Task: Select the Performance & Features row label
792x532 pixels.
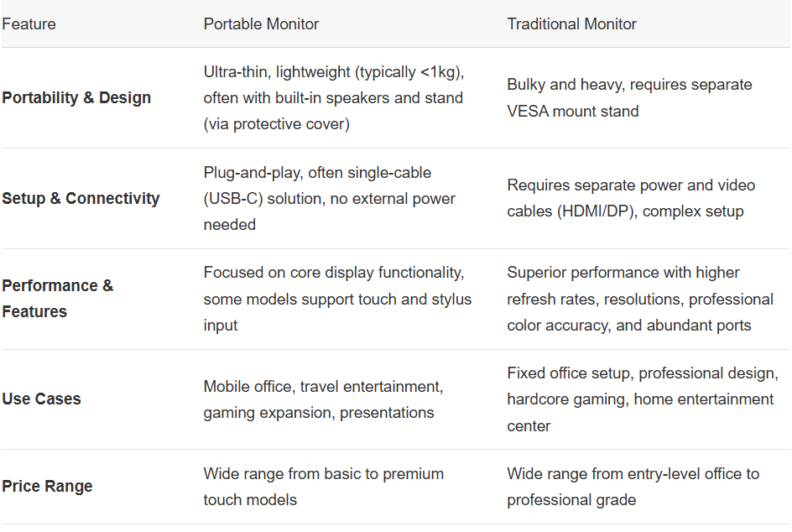Action: 57,299
